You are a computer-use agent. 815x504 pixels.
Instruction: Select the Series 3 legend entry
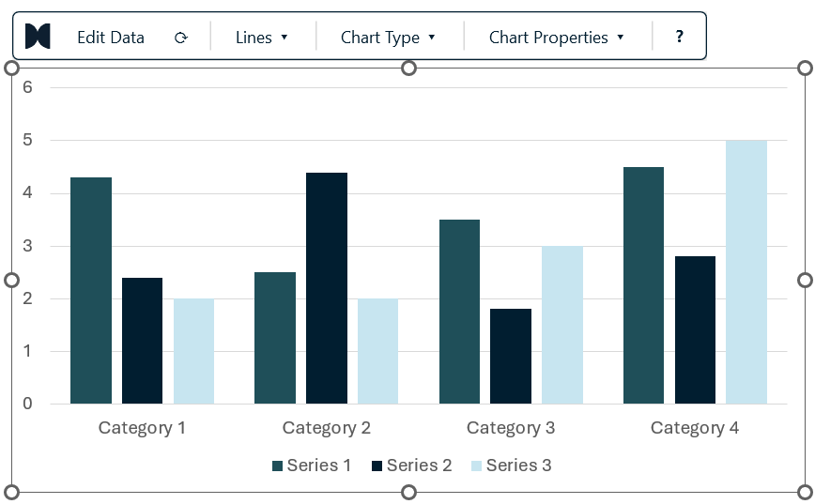(x=512, y=465)
